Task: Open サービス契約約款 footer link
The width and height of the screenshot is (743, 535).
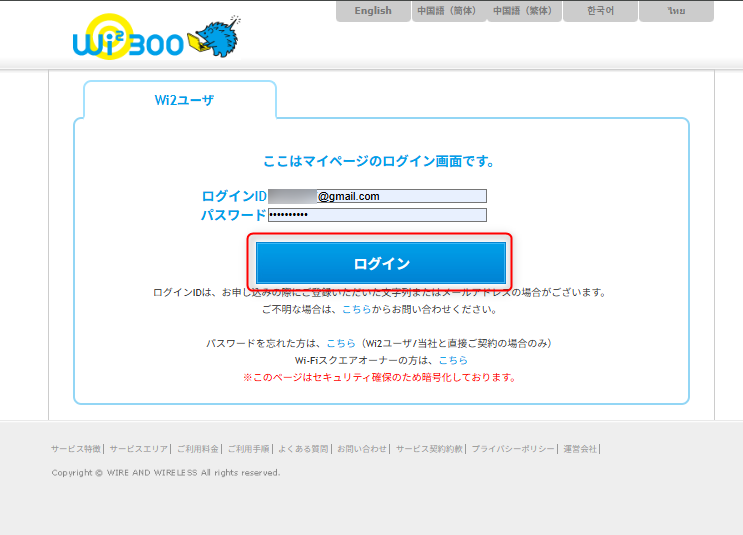Action: click(x=429, y=449)
